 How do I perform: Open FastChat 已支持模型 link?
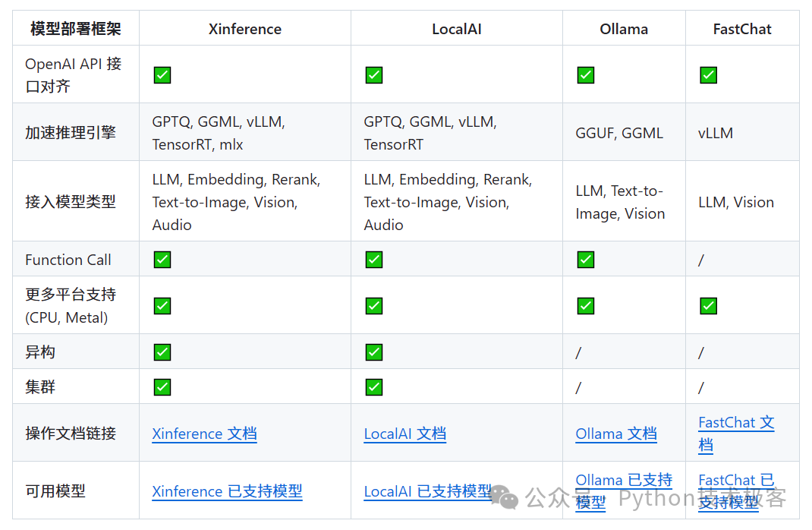coord(736,491)
